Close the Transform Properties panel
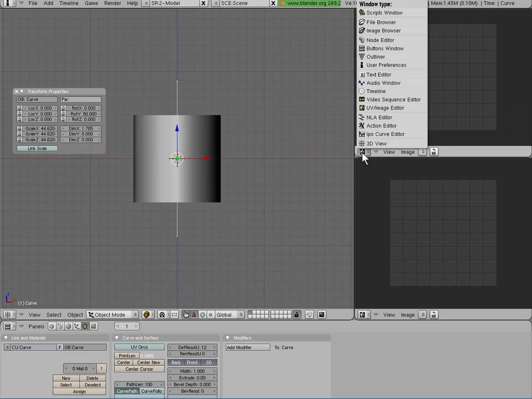 click(x=16, y=91)
